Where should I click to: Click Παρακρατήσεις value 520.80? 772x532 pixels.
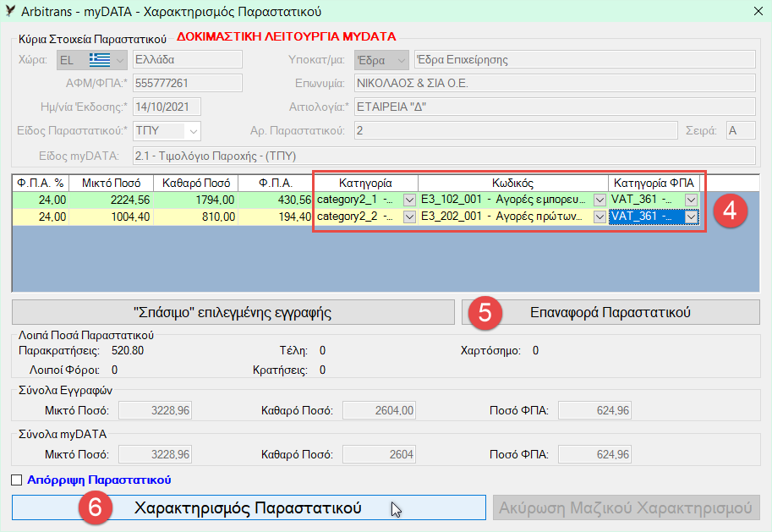click(128, 351)
